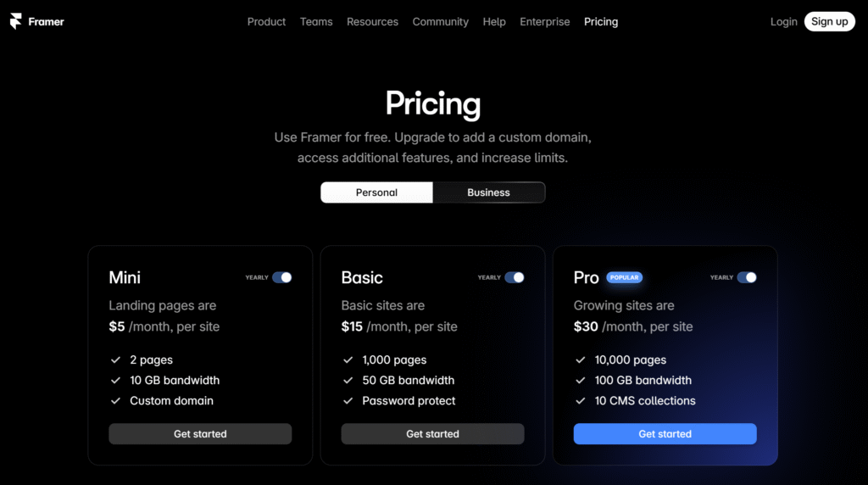Image resolution: width=868 pixels, height=485 pixels.
Task: Click the checkmark next to 100 GB bandwidth
Action: 580,381
